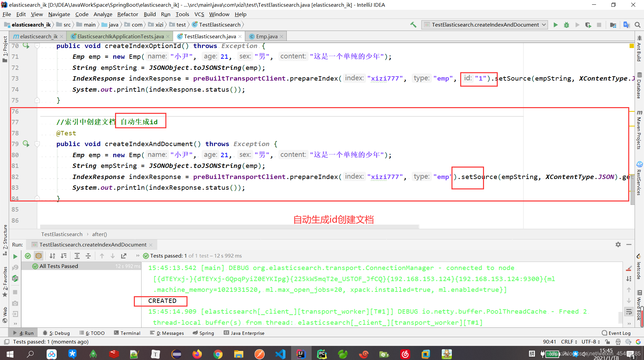Open Search Everywhere magnifier
The width and height of the screenshot is (644, 360).
pyautogui.click(x=638, y=25)
